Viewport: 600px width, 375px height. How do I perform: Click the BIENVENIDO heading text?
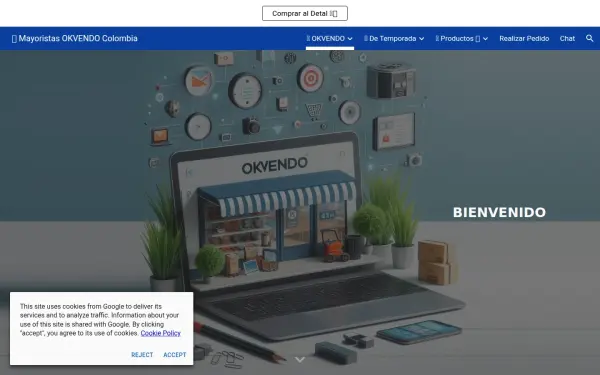pos(499,212)
